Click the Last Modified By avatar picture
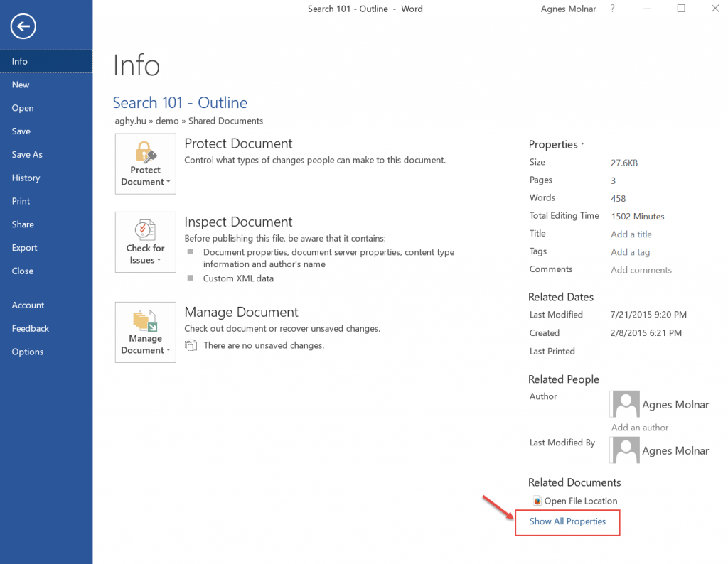This screenshot has height=564, width=728. 626,450
